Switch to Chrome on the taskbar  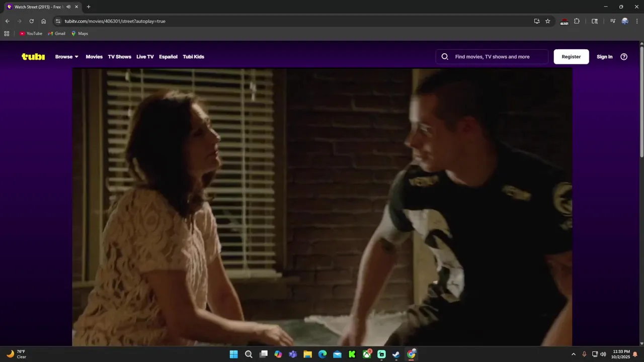point(411,354)
